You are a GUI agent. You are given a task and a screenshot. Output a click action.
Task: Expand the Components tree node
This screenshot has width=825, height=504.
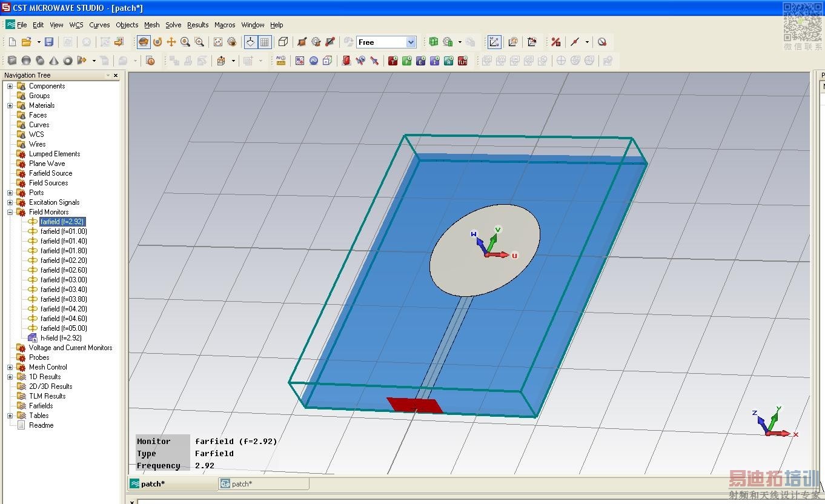coord(10,86)
